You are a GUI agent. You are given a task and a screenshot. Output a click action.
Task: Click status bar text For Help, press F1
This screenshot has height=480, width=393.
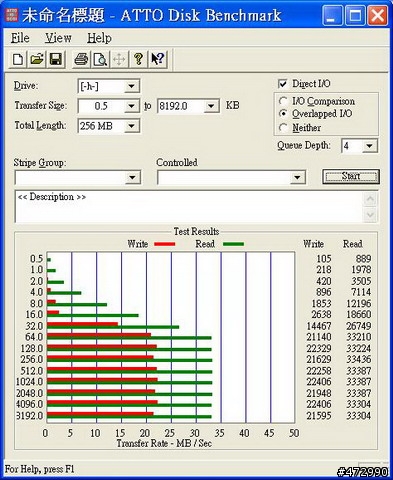point(39,469)
